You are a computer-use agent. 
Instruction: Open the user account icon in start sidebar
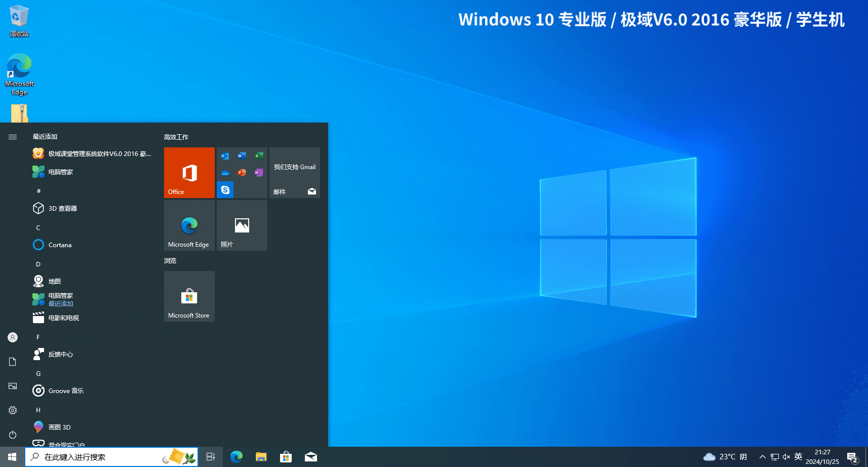click(13, 337)
